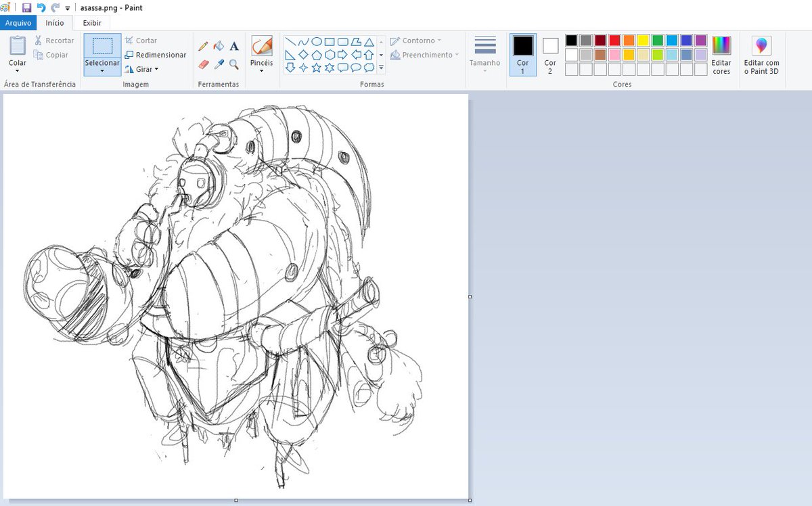The width and height of the screenshot is (812, 506).
Task: Open Editar cores dialog
Action: 721,55
